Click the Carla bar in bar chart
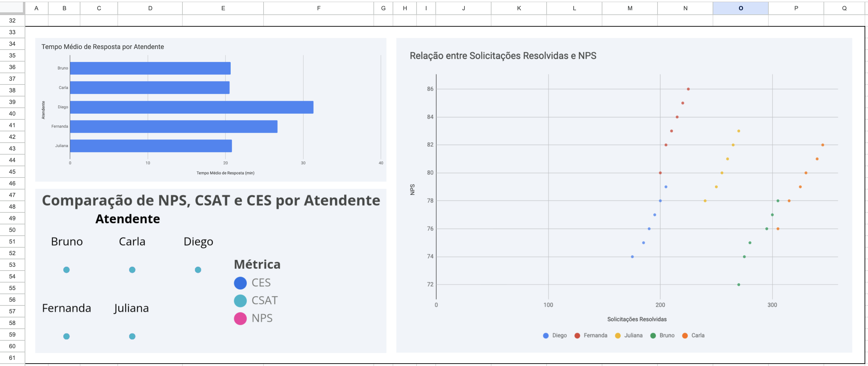The width and height of the screenshot is (868, 366). click(x=150, y=88)
